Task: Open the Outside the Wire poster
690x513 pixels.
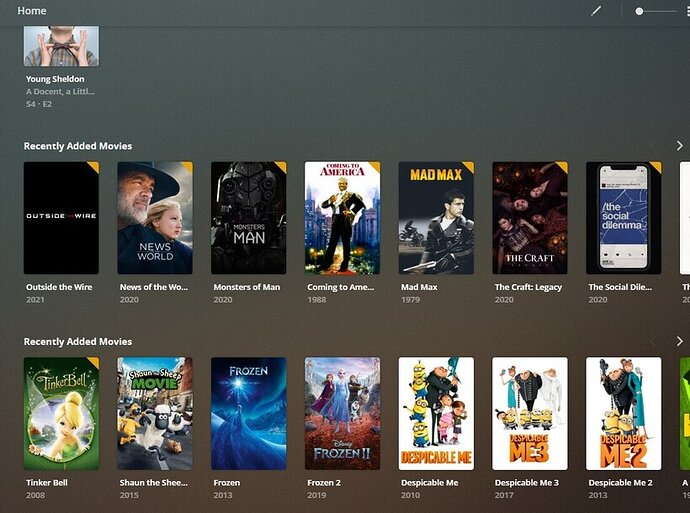Action: (x=61, y=218)
